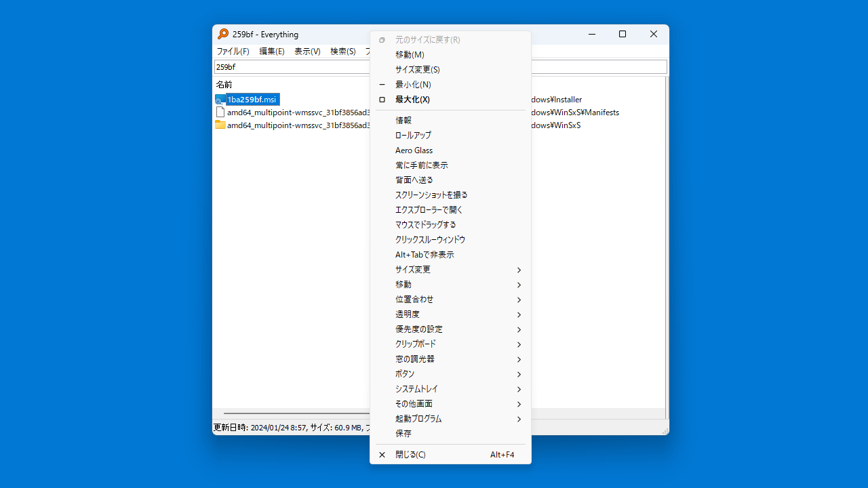Screen dimensions: 868x488
Task: Click the Everything magnifier icon in title bar
Action: click(x=222, y=34)
